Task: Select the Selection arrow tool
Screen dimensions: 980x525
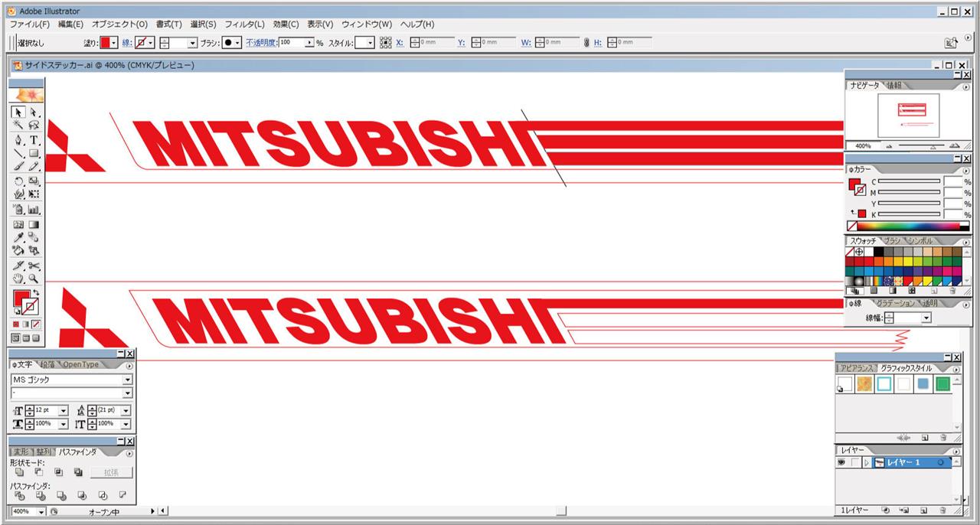Action: [x=19, y=112]
